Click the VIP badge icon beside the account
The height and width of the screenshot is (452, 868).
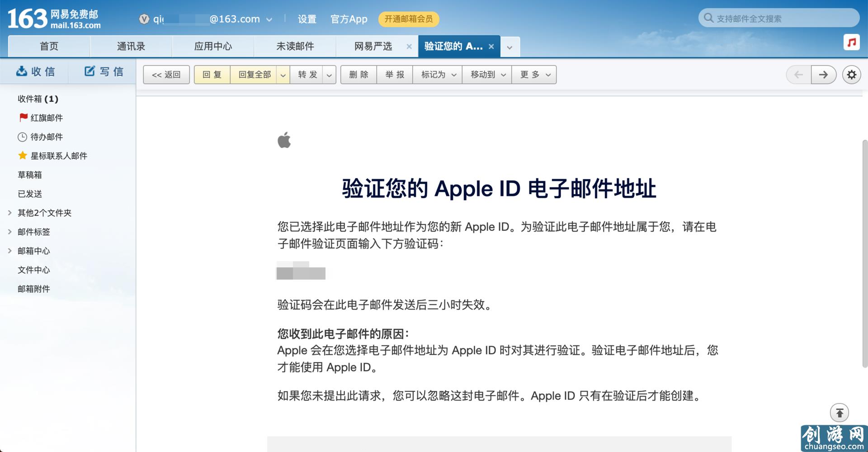pos(144,19)
